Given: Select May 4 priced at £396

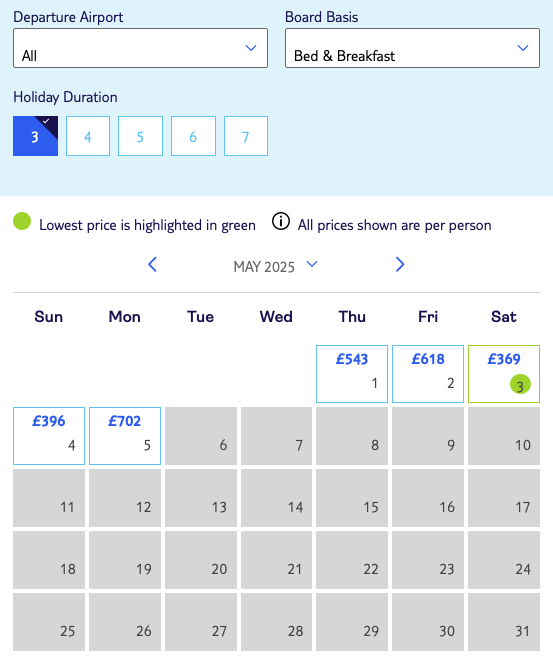Looking at the screenshot, I should coord(49,436).
